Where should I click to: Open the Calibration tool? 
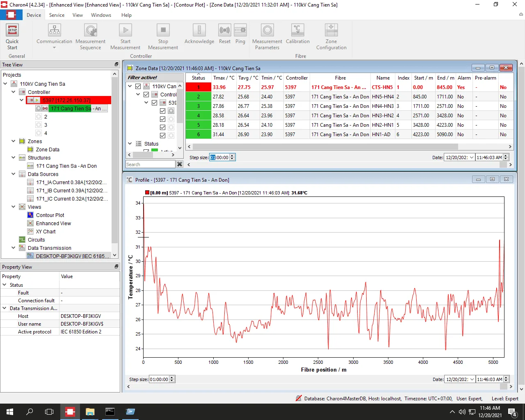pyautogui.click(x=298, y=34)
